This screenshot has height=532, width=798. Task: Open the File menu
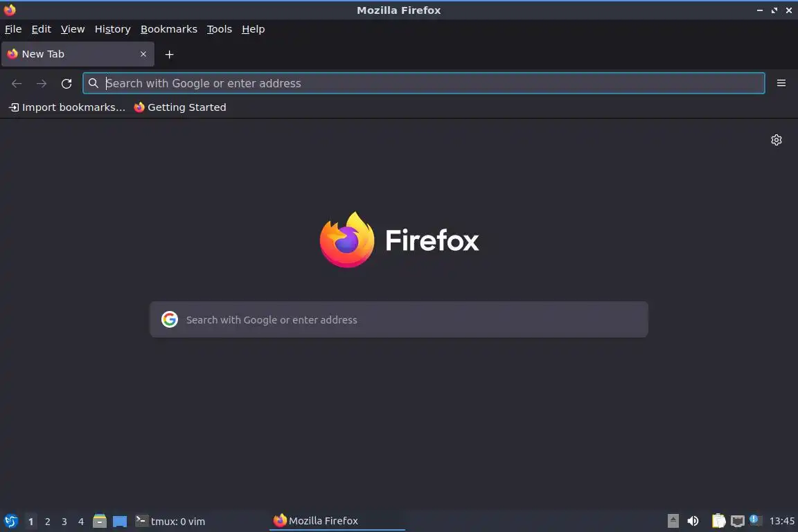[13, 29]
